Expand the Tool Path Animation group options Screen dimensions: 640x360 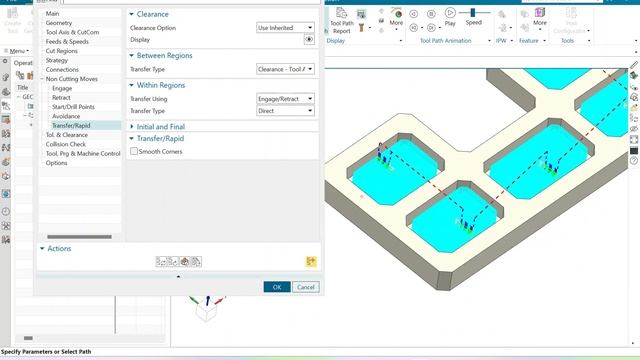pyautogui.click(x=489, y=41)
